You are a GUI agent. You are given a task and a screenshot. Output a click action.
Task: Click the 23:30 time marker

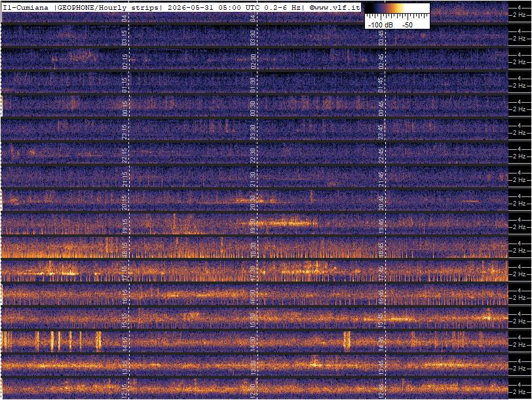coord(252,132)
